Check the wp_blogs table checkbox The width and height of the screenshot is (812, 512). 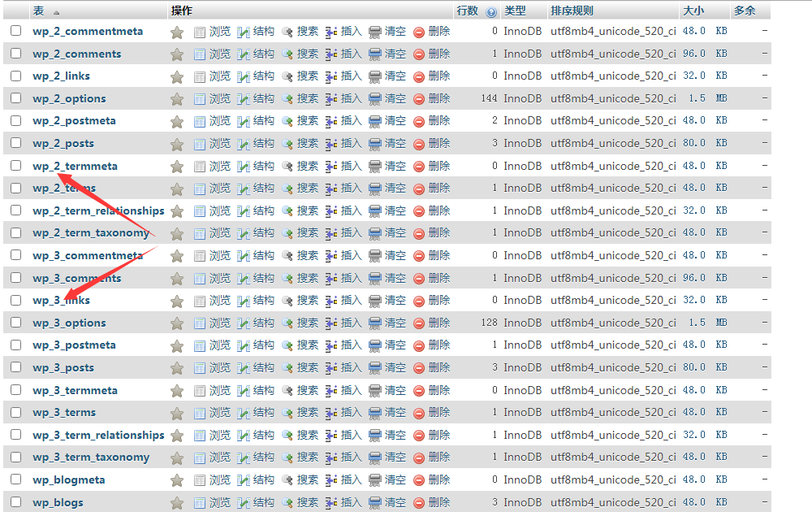pyautogui.click(x=16, y=501)
